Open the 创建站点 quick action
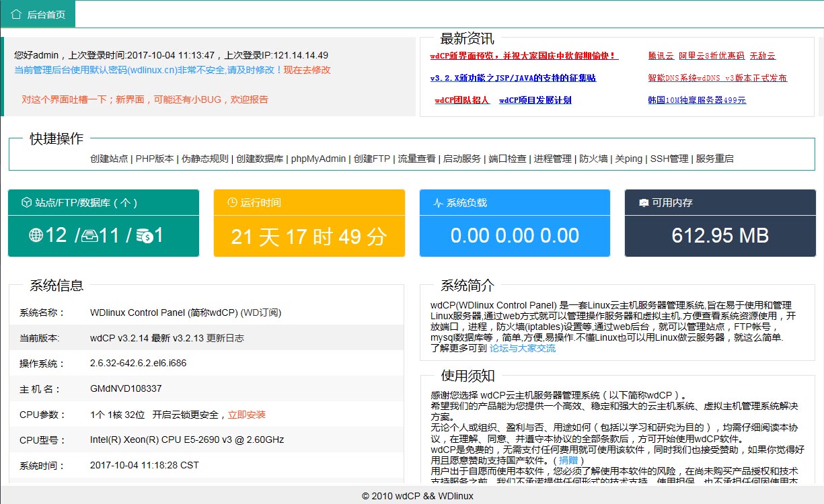 pyautogui.click(x=109, y=159)
